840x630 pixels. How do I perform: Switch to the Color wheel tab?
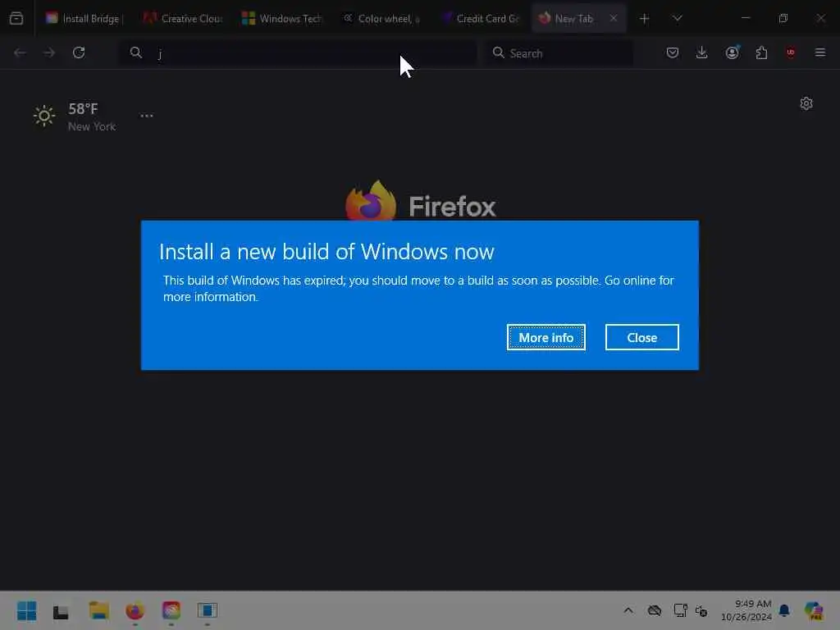tap(381, 19)
